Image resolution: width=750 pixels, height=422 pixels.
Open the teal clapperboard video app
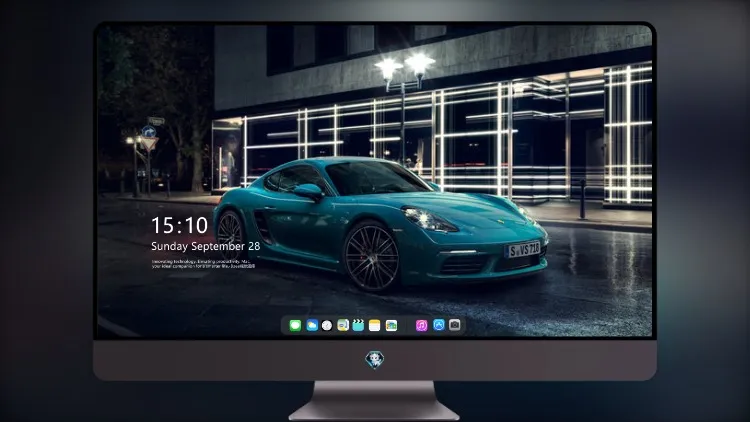point(358,326)
